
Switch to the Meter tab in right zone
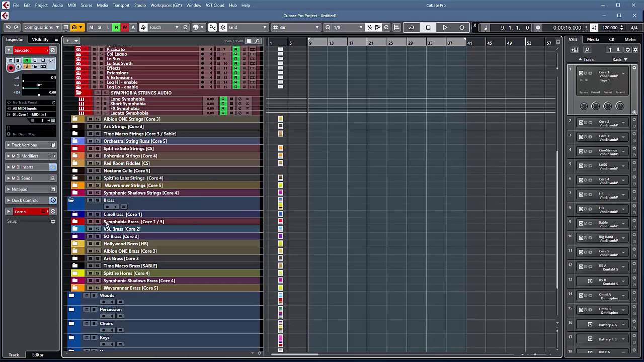tap(630, 39)
